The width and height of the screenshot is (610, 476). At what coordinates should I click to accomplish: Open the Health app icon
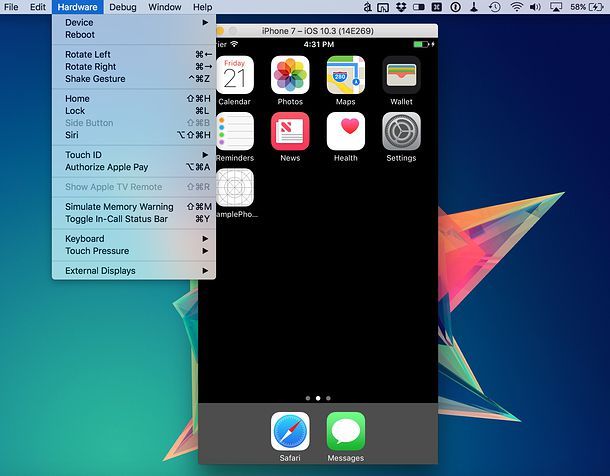[346, 131]
